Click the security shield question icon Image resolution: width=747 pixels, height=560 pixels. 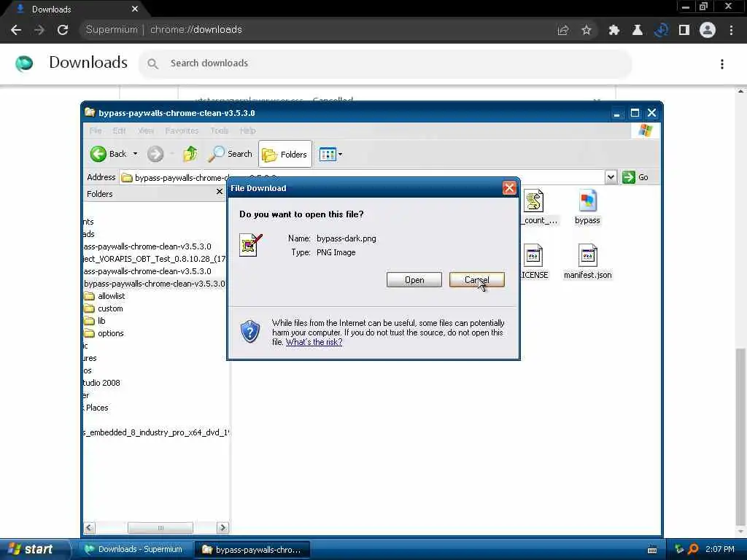(x=250, y=332)
